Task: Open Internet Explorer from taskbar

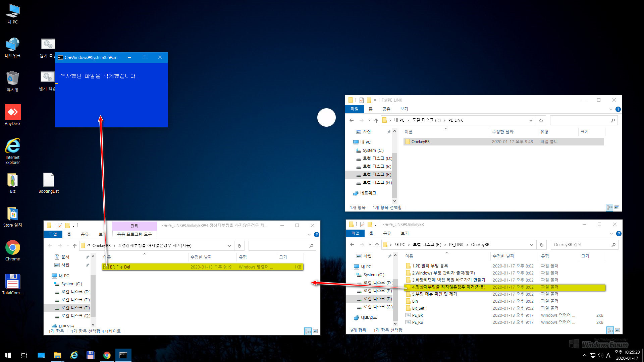Action: coord(74,355)
